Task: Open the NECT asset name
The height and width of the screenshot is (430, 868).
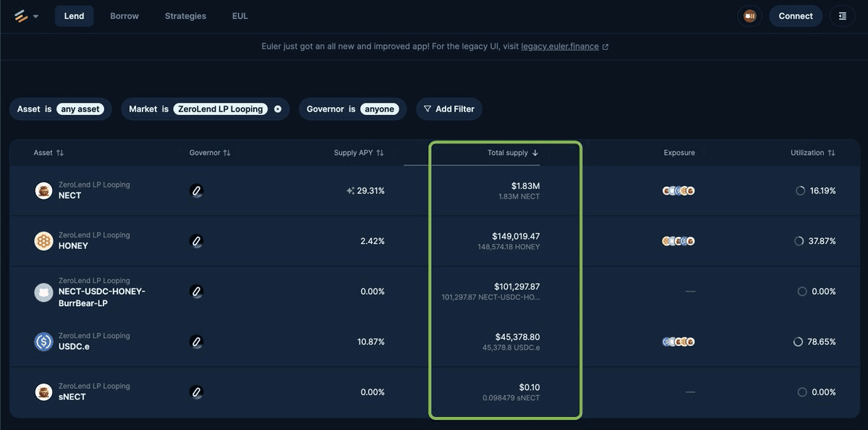Action: point(70,195)
